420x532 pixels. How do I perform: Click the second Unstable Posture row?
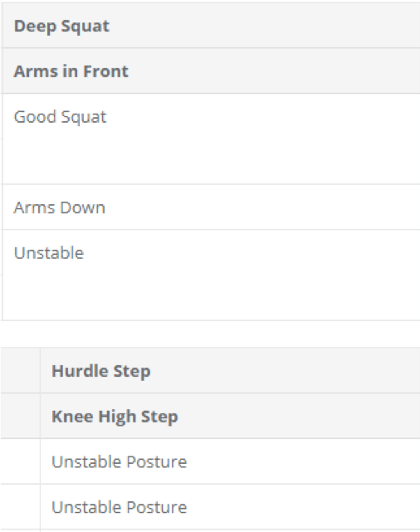230,507
